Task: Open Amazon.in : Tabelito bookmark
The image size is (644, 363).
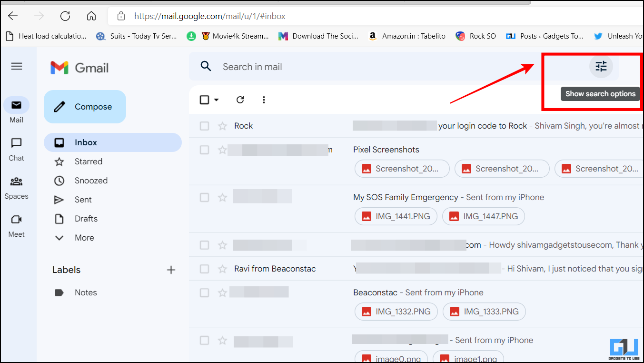Action: click(407, 36)
